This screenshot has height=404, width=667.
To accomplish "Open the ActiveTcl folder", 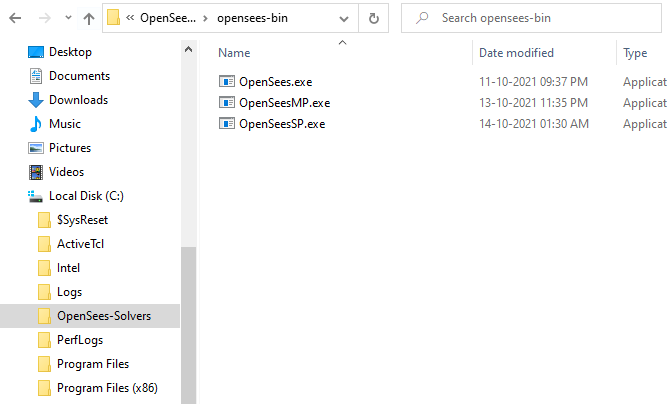I will click(x=80, y=244).
